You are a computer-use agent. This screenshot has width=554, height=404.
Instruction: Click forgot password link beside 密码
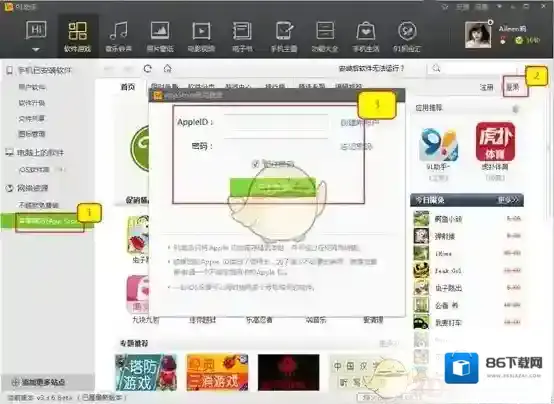(356, 146)
